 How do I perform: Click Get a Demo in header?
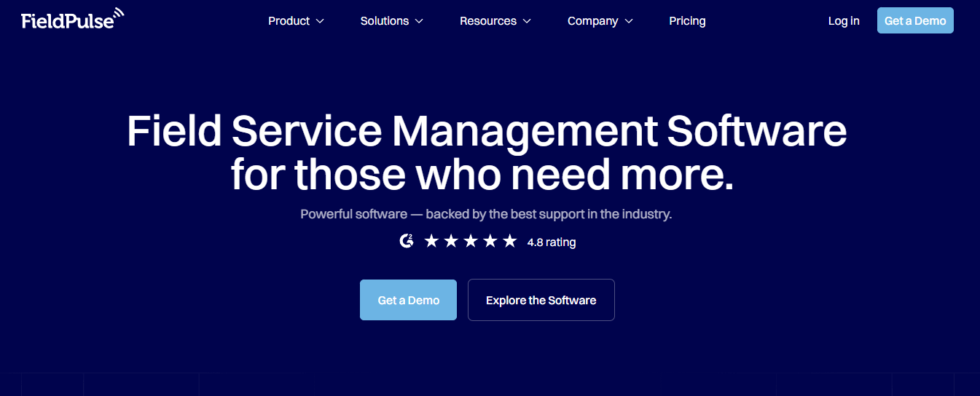[x=915, y=20]
